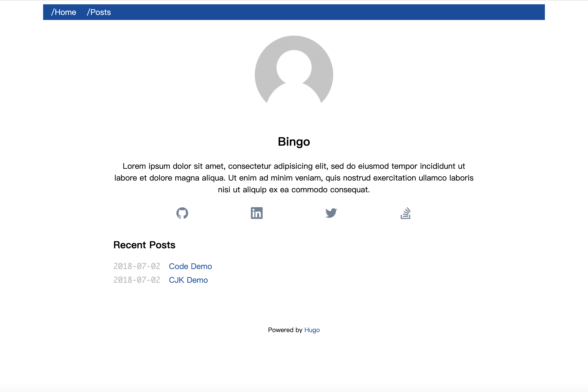Click the date beside CJK Demo
The width and height of the screenshot is (588, 392).
(x=137, y=280)
